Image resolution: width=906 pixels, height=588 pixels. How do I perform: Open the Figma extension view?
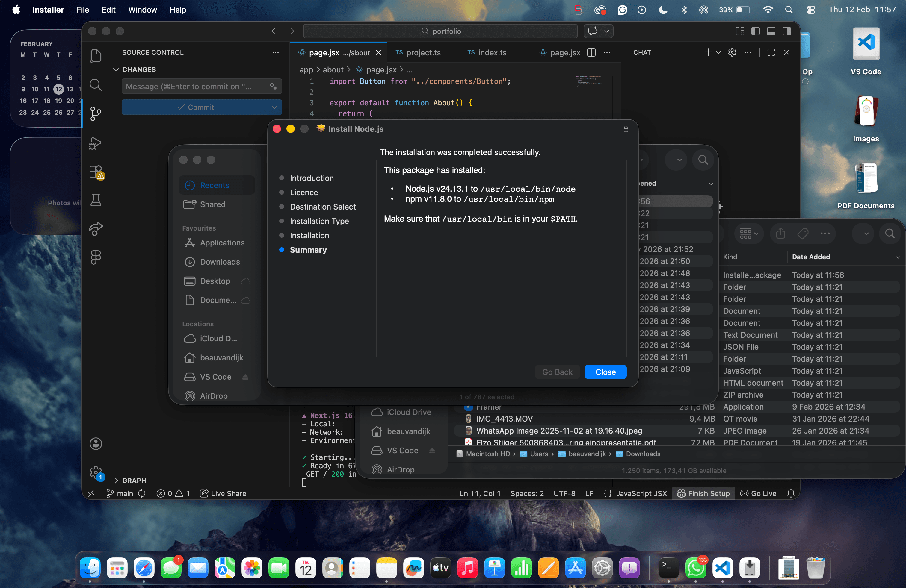click(96, 257)
